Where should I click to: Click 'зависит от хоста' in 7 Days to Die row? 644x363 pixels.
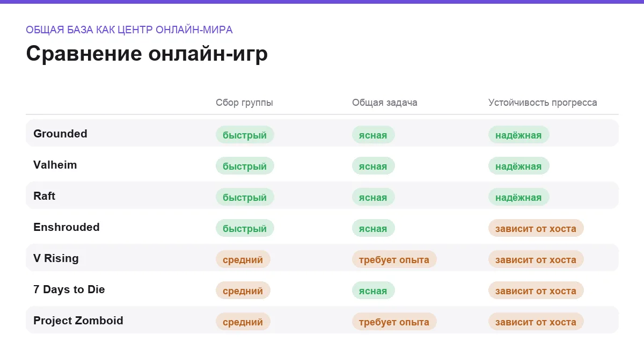(x=536, y=291)
